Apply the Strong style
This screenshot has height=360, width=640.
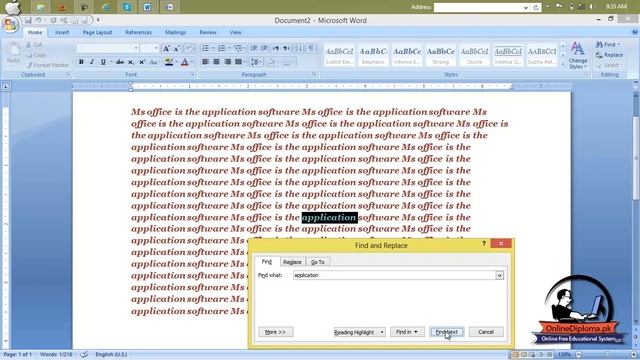pos(441,56)
